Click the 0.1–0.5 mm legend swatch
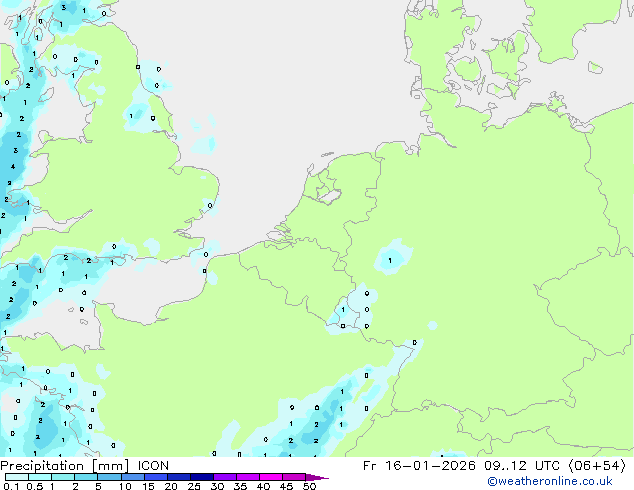The width and height of the screenshot is (634, 490). tap(17, 477)
